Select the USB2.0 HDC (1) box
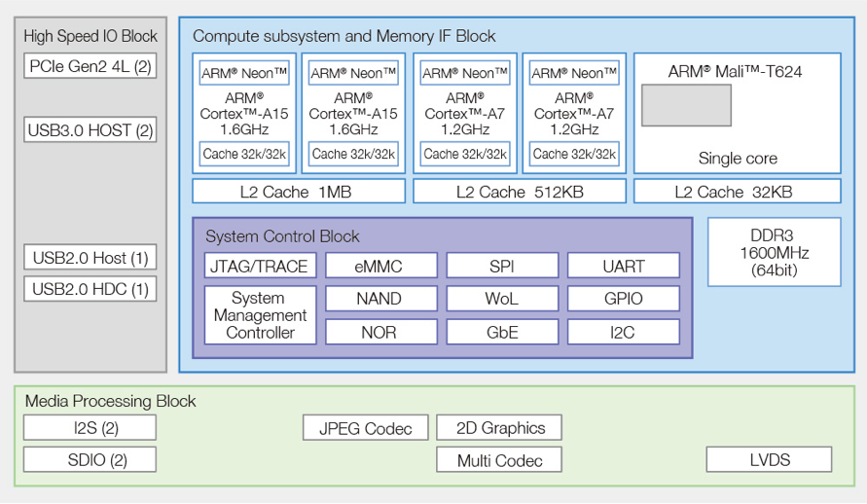This screenshot has width=867, height=504. coord(90,289)
